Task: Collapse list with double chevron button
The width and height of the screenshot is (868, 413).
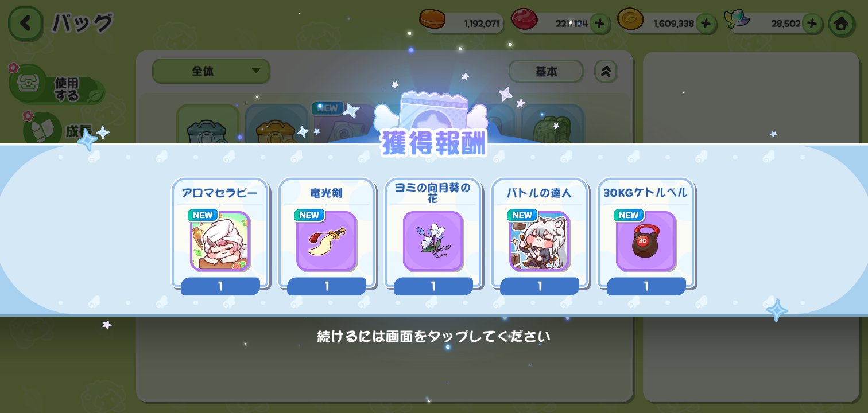Action: [606, 72]
